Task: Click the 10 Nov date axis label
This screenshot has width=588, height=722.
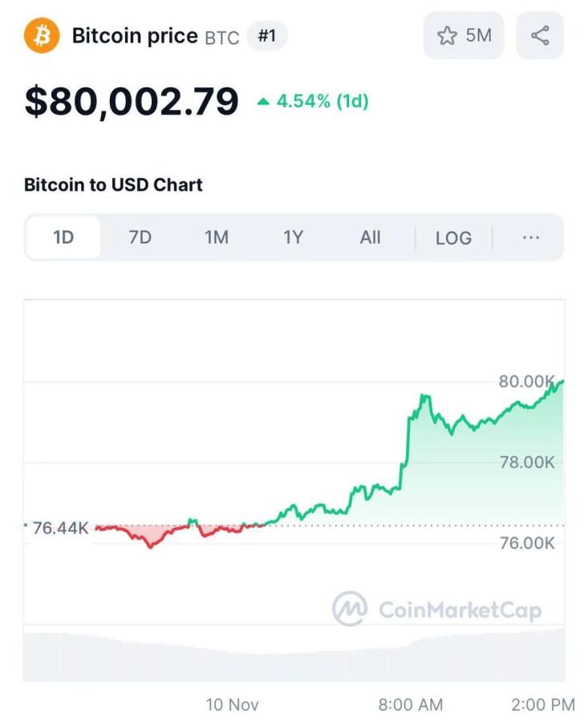Action: [x=232, y=704]
